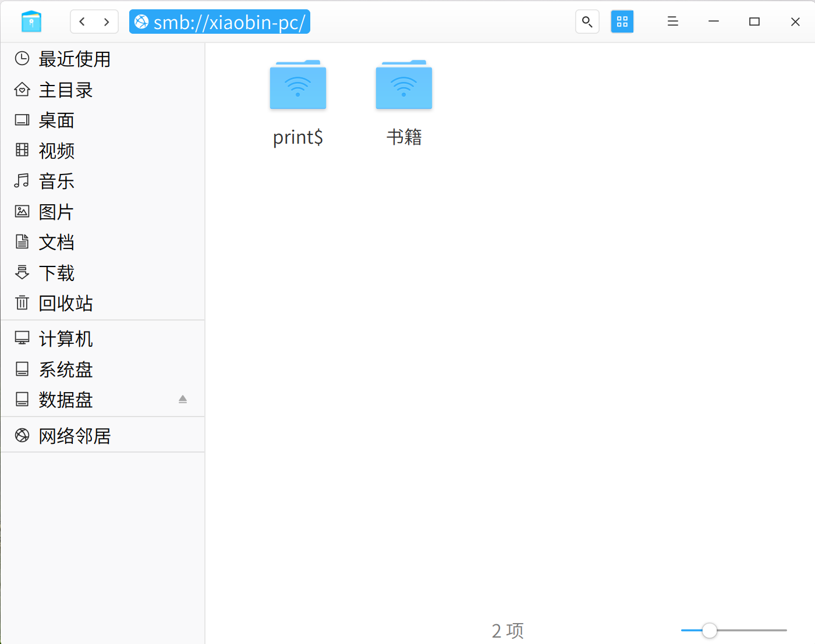Open the search magnifier icon
Image resolution: width=815 pixels, height=644 pixels.
tap(587, 22)
